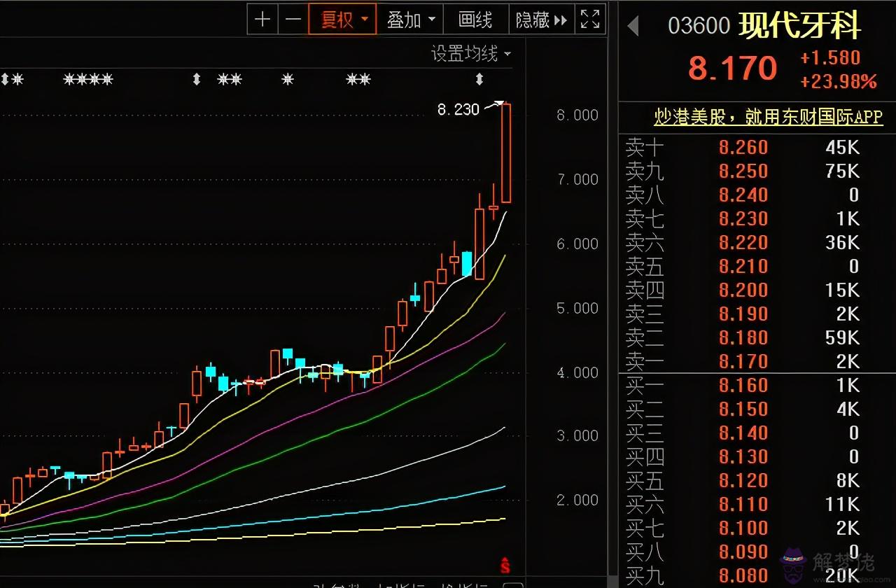Enter fullscreen chart view
This screenshot has width=896, height=588.
pyautogui.click(x=590, y=19)
